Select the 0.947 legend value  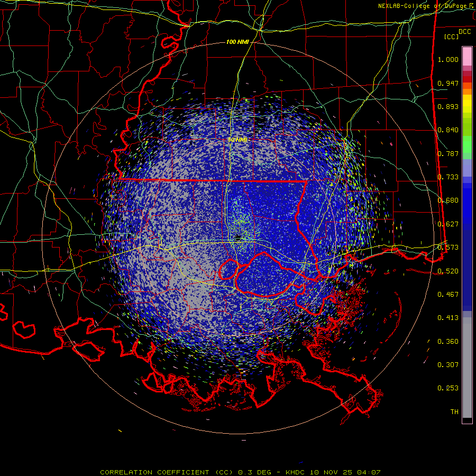click(448, 83)
